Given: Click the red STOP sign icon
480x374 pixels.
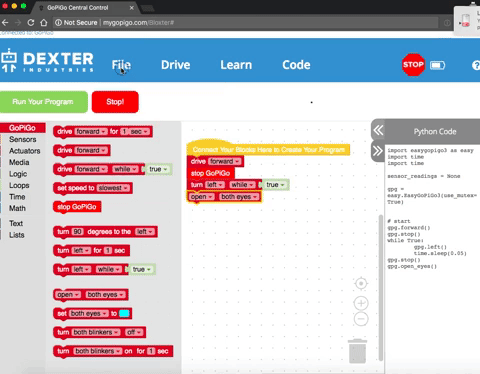Looking at the screenshot, I should coord(413,65).
